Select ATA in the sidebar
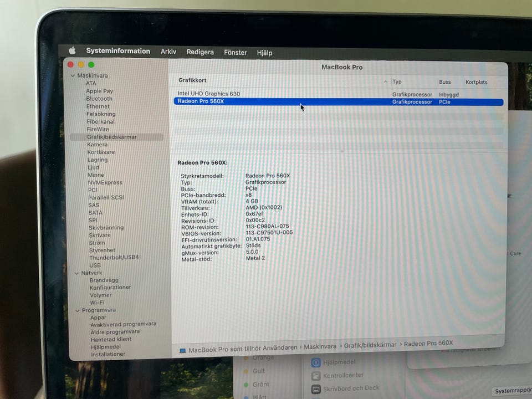Screen dimensions: 532x399 pos(91,83)
